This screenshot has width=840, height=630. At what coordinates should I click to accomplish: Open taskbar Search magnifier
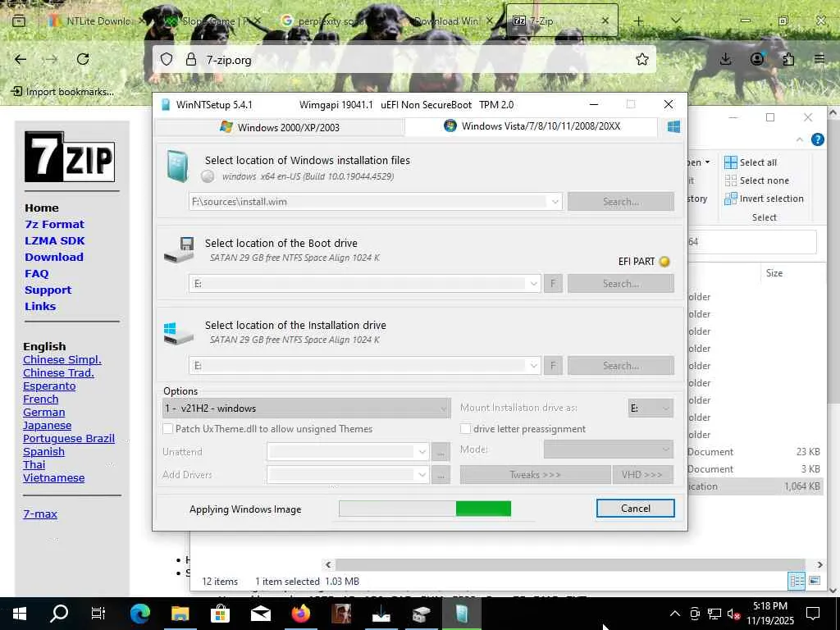59,614
